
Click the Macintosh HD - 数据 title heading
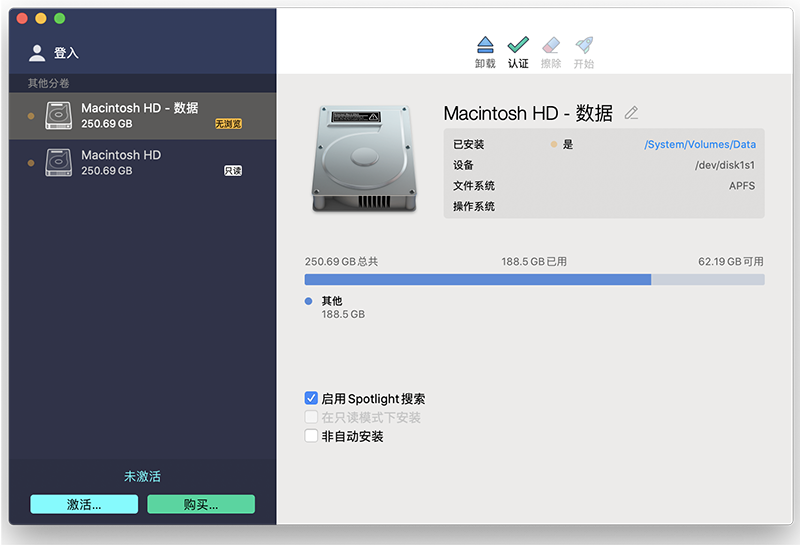point(528,113)
